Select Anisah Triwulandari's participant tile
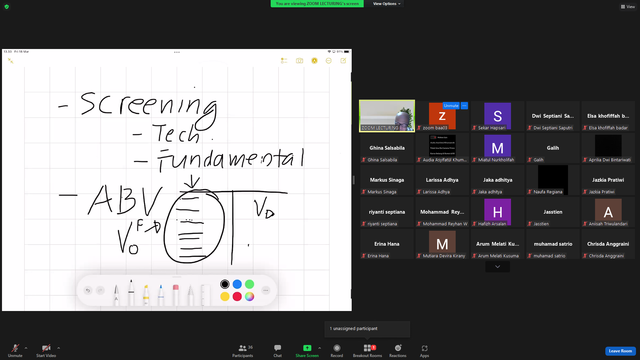The width and height of the screenshot is (640, 360). tap(608, 212)
